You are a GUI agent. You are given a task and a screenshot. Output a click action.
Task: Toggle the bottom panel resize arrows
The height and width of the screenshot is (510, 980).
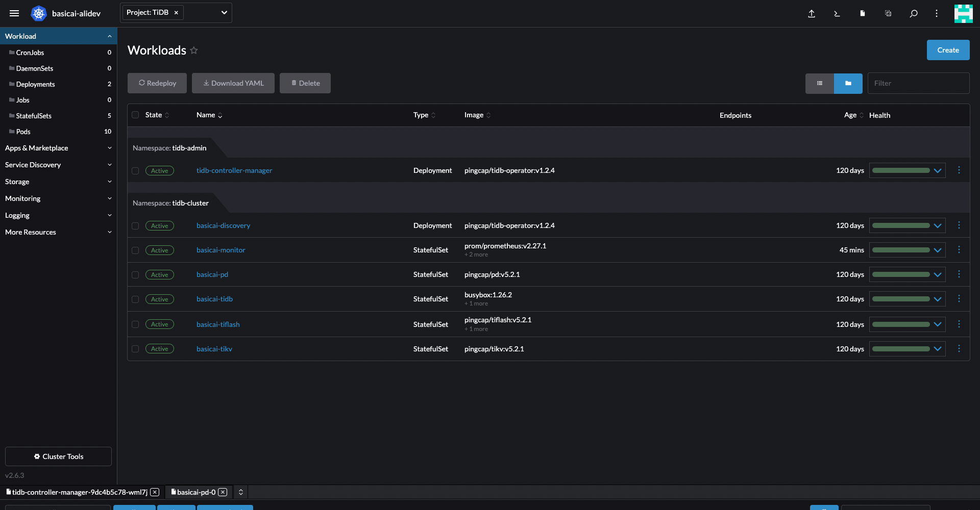click(x=241, y=492)
